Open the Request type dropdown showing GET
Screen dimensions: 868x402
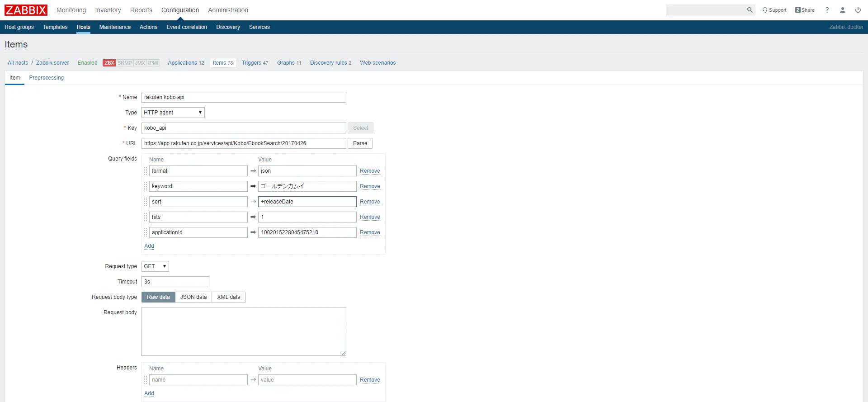(x=155, y=266)
